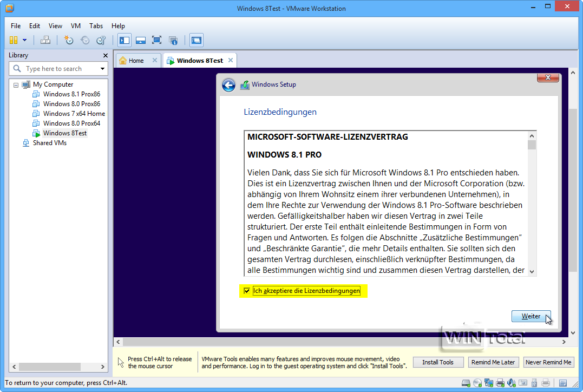Click the license text scroll down arrow
583x392 pixels.
click(532, 271)
